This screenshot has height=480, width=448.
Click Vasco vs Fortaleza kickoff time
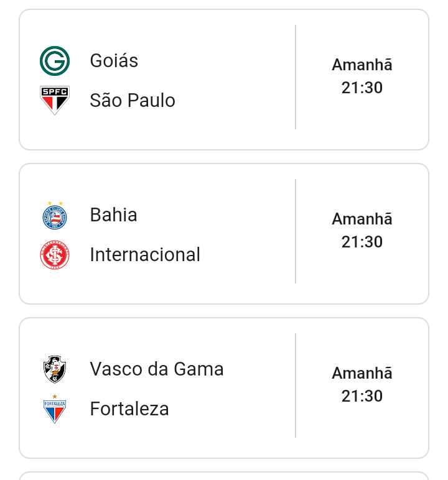click(x=362, y=397)
